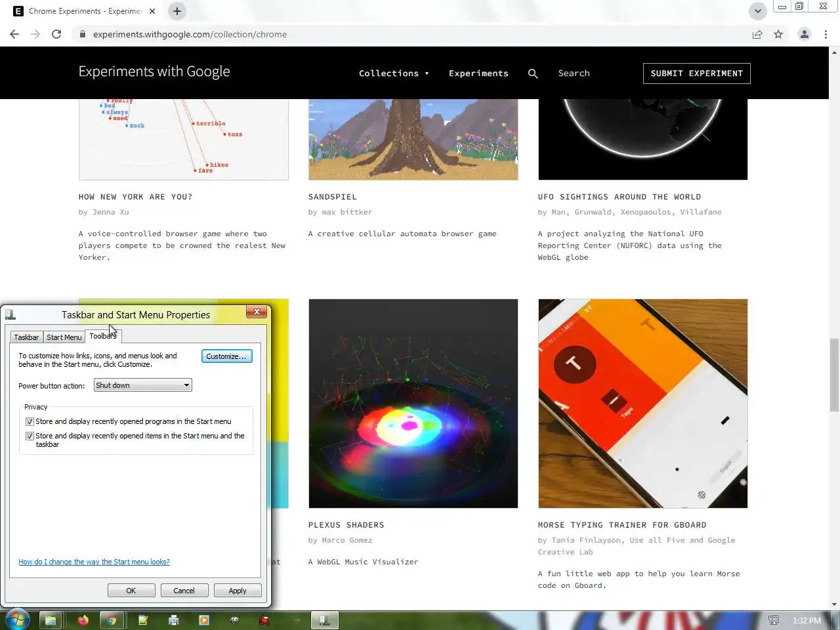
Task: Click 'by max bittker' author text
Action: 340,212
